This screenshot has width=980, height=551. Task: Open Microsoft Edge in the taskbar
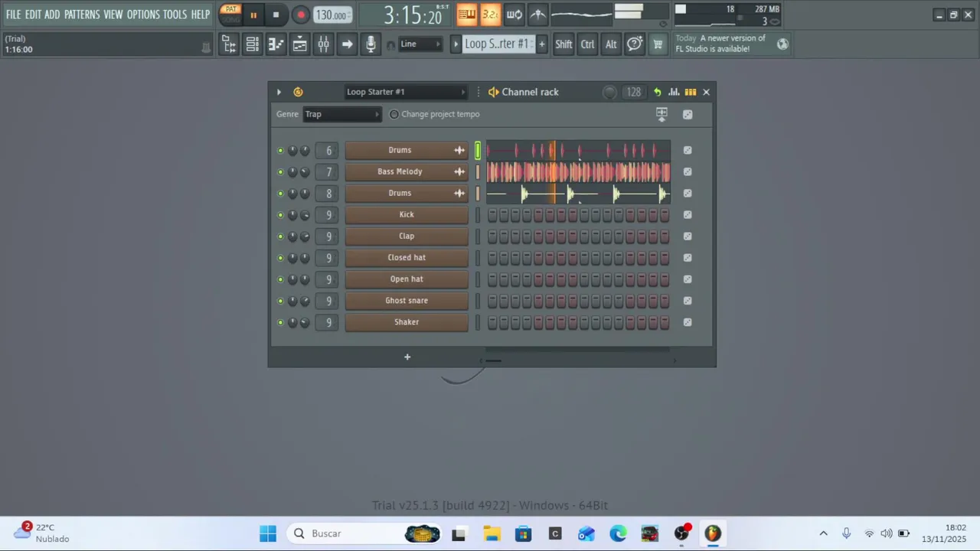(x=618, y=533)
